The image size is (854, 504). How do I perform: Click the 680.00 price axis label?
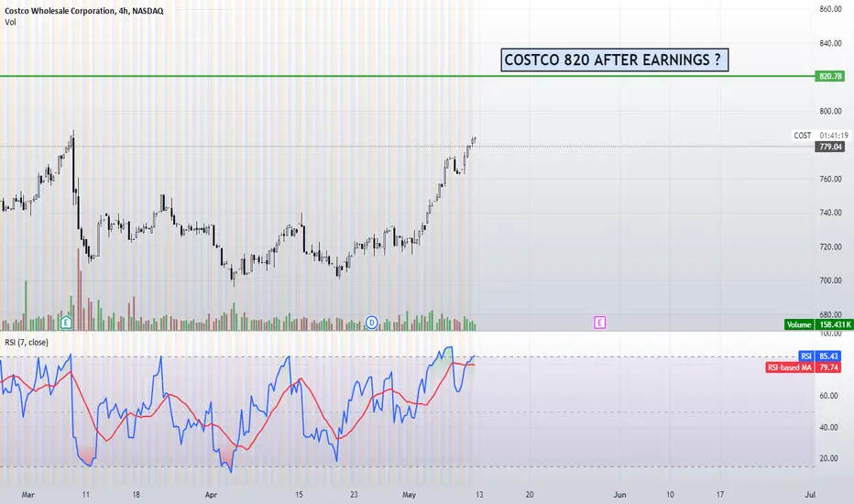[830, 314]
